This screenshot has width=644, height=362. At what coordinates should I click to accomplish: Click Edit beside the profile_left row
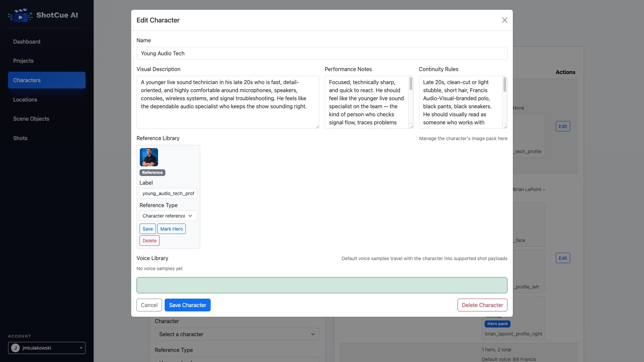tap(563, 258)
